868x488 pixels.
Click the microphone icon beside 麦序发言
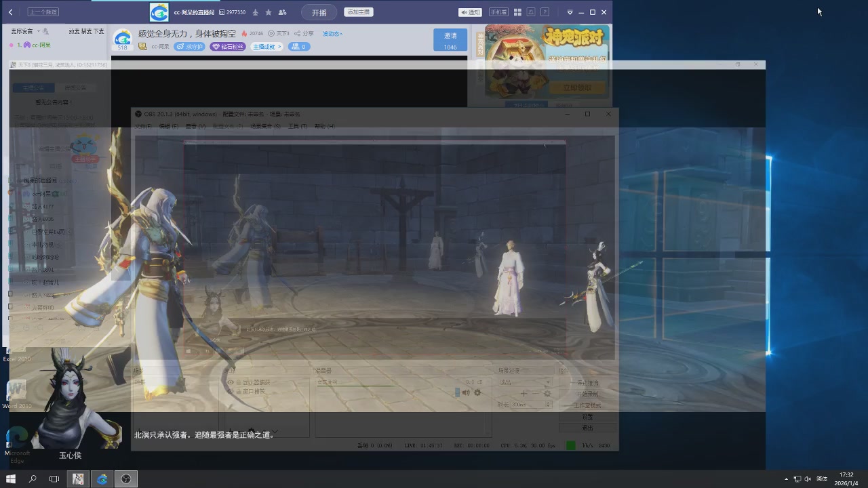point(45,31)
